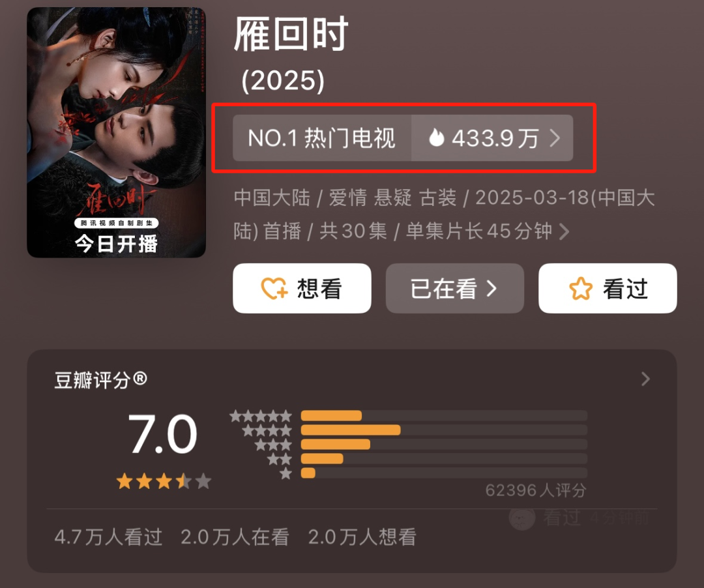Image resolution: width=704 pixels, height=588 pixels.
Task: Open the 雁回时 poster image
Action: pyautogui.click(x=116, y=132)
